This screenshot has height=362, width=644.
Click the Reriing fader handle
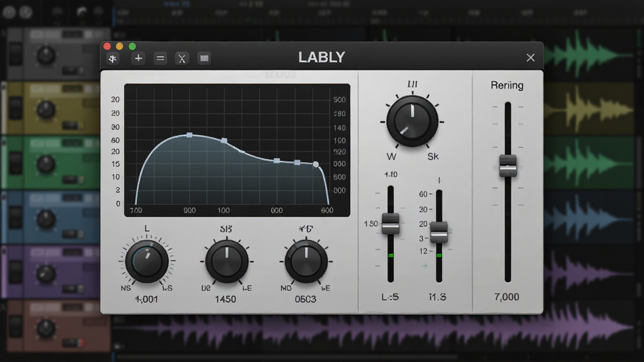pyautogui.click(x=508, y=166)
